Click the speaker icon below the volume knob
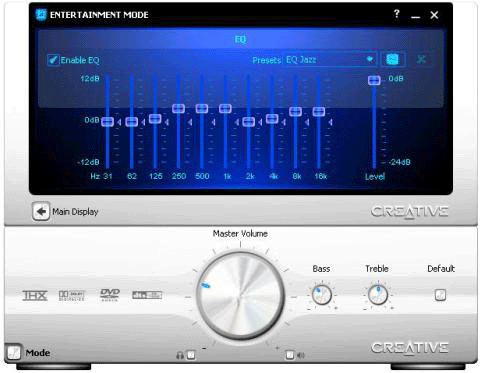This screenshot has height=373, width=486. [301, 355]
